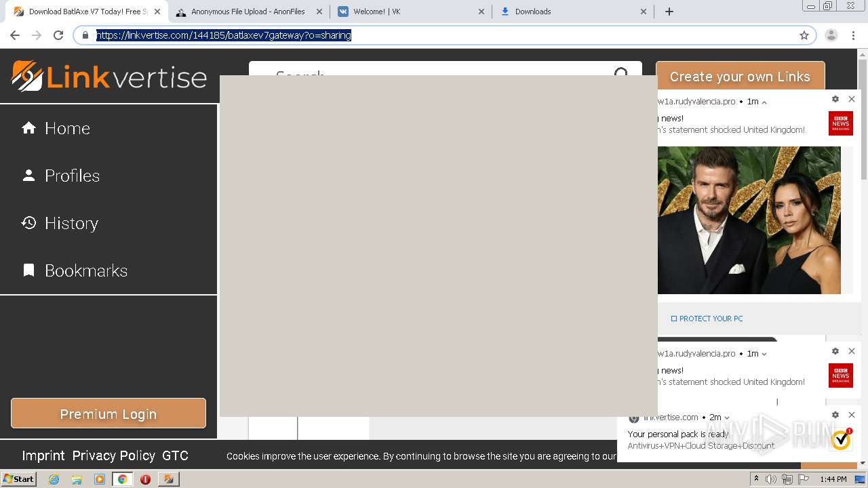Open a new browser tab

[x=669, y=12]
